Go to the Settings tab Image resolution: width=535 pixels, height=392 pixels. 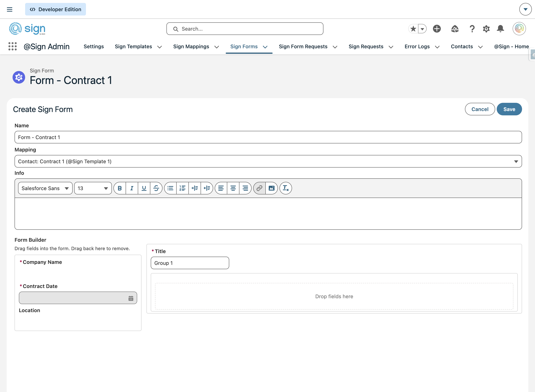[x=94, y=46]
